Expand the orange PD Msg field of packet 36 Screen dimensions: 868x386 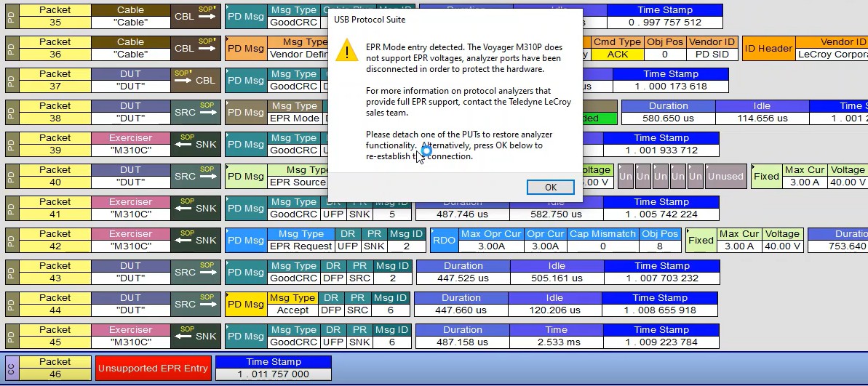pos(247,49)
